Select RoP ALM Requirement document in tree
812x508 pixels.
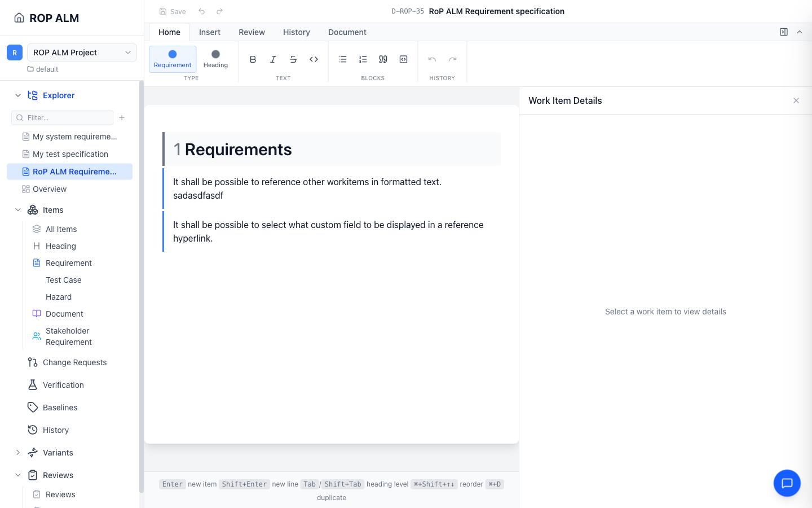pyautogui.click(x=69, y=172)
